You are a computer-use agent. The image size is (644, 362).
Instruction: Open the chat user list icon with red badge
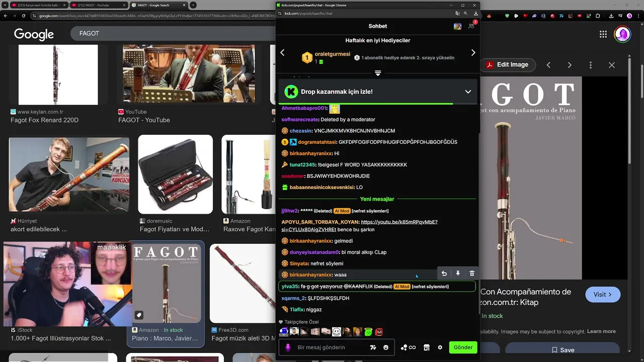(471, 26)
